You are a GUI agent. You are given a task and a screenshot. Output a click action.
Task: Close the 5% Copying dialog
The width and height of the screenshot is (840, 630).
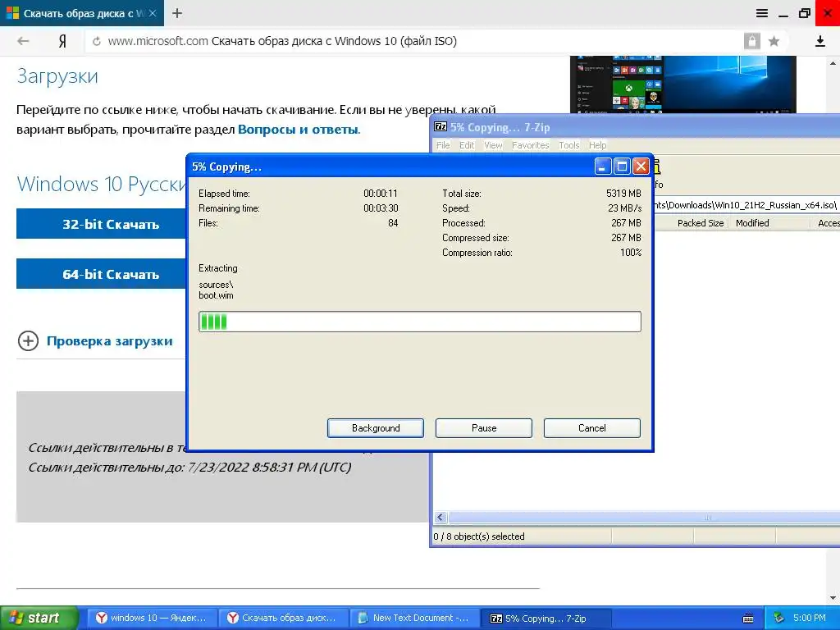(x=641, y=167)
